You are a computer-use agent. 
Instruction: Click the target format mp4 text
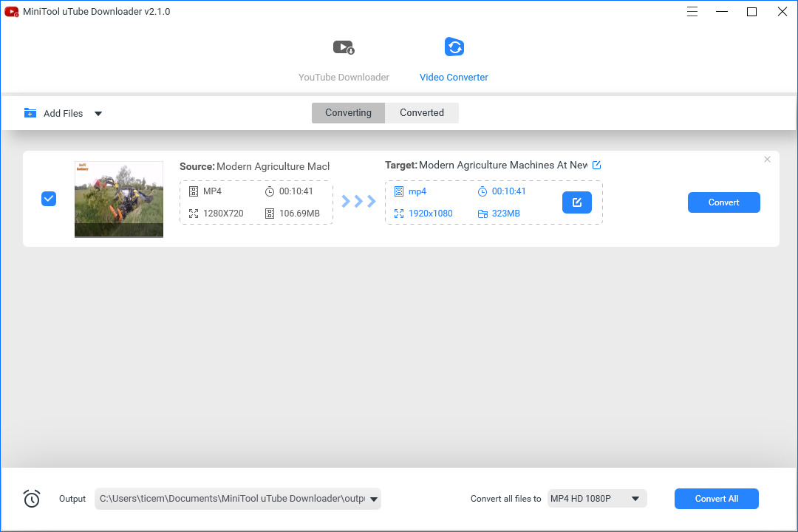[x=417, y=192]
